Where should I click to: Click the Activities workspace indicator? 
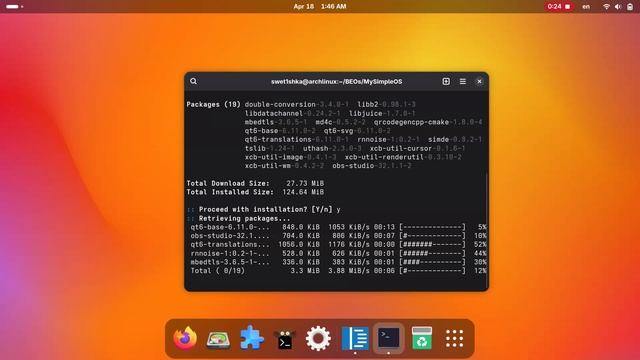(14, 7)
